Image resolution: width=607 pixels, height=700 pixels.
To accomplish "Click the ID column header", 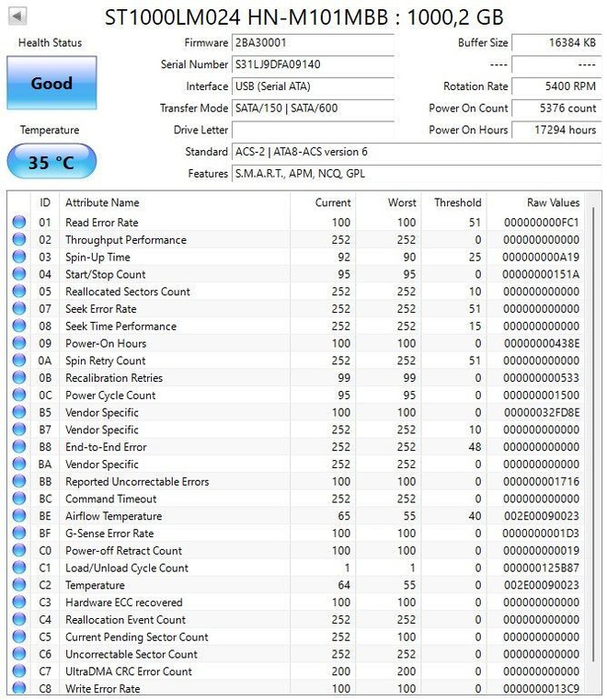I will click(x=45, y=202).
